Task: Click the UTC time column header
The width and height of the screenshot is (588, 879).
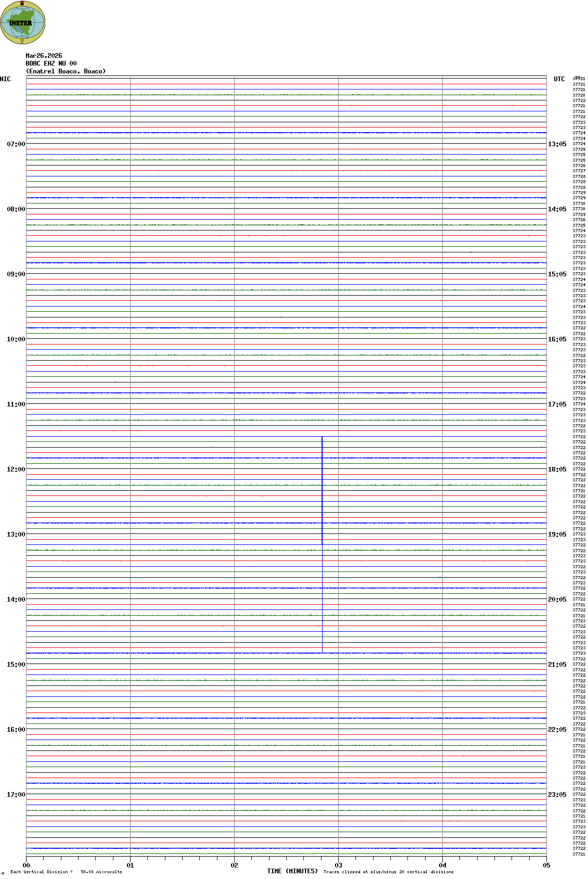Action: click(559, 79)
